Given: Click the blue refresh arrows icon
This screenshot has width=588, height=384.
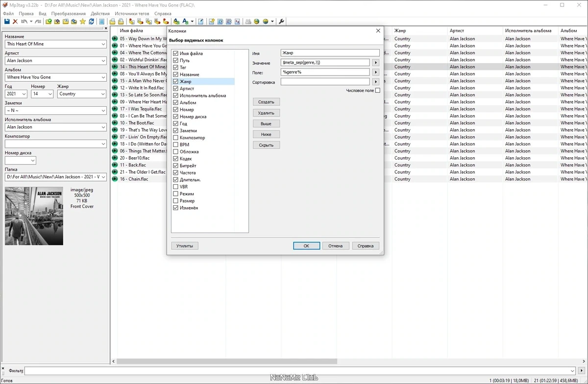Looking at the screenshot, I should [x=91, y=22].
